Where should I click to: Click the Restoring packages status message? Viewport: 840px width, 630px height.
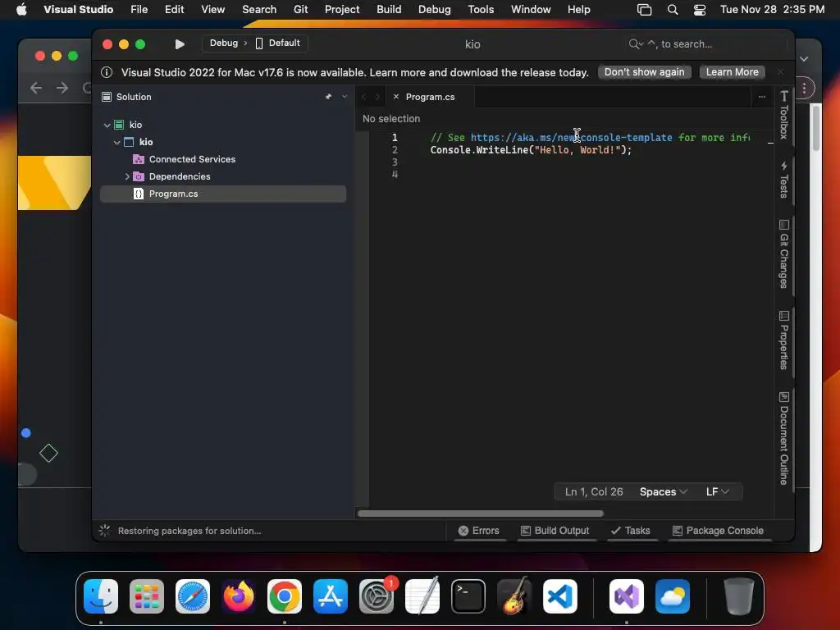(189, 531)
